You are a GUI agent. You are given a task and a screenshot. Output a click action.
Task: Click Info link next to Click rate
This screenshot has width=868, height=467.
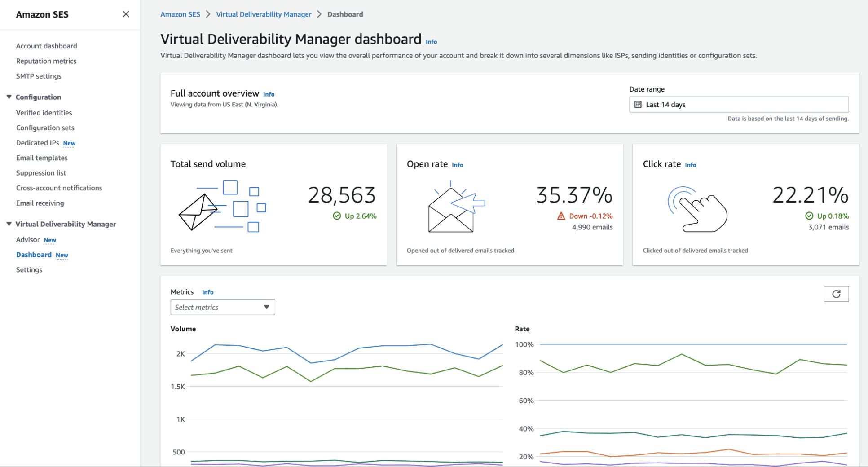coord(690,165)
